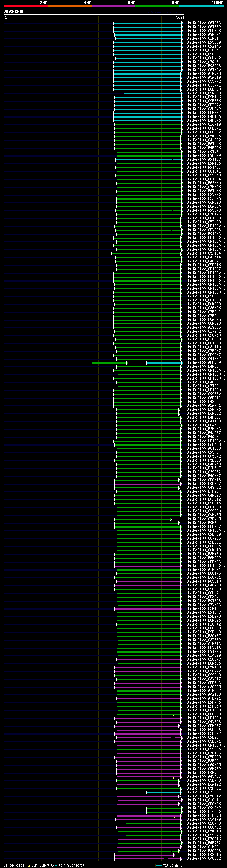Select label UniRef100_B4Q4N1
The image size is (227, 868).
204,437
